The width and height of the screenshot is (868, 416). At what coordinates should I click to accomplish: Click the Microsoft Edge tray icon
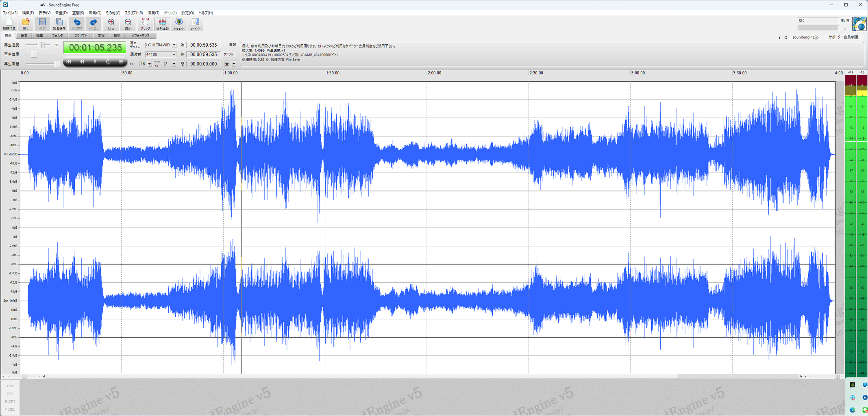(x=853, y=410)
